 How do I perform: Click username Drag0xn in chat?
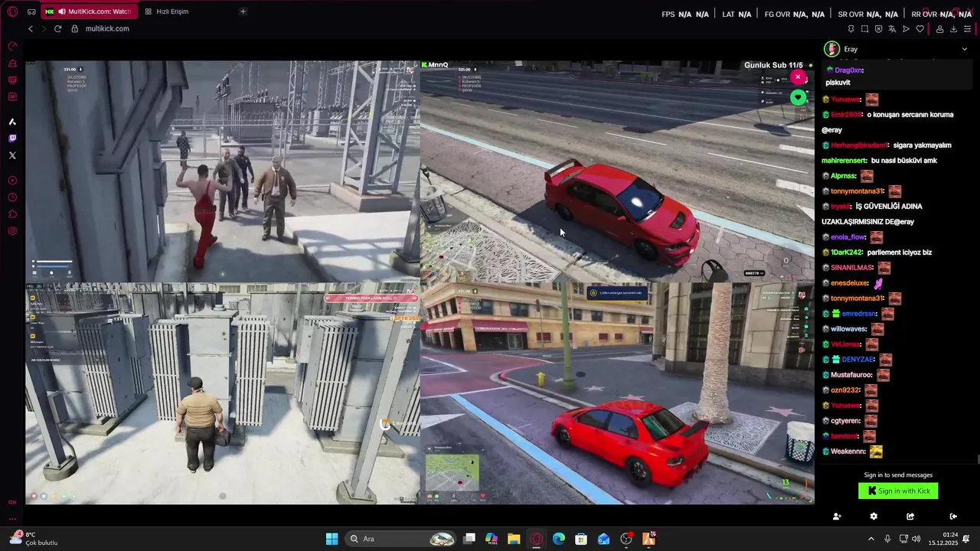tap(848, 70)
